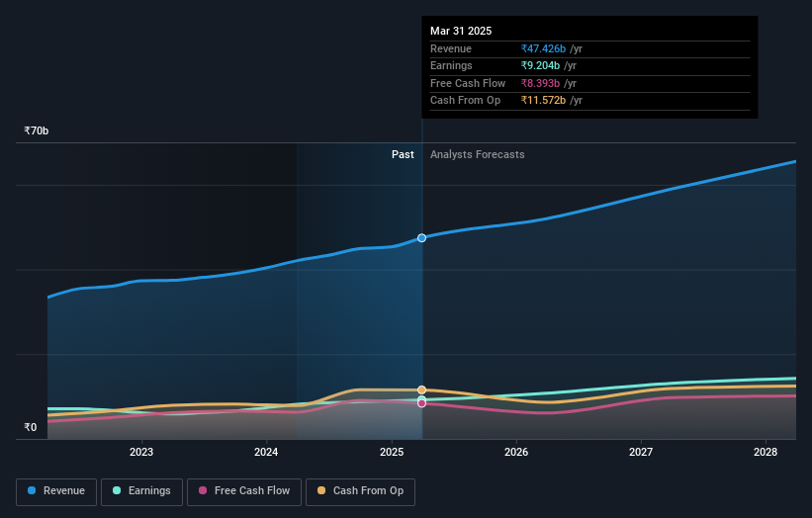Click the Cash From Op label in tooltip
Viewport: 812px width, 518px height.
465,101
